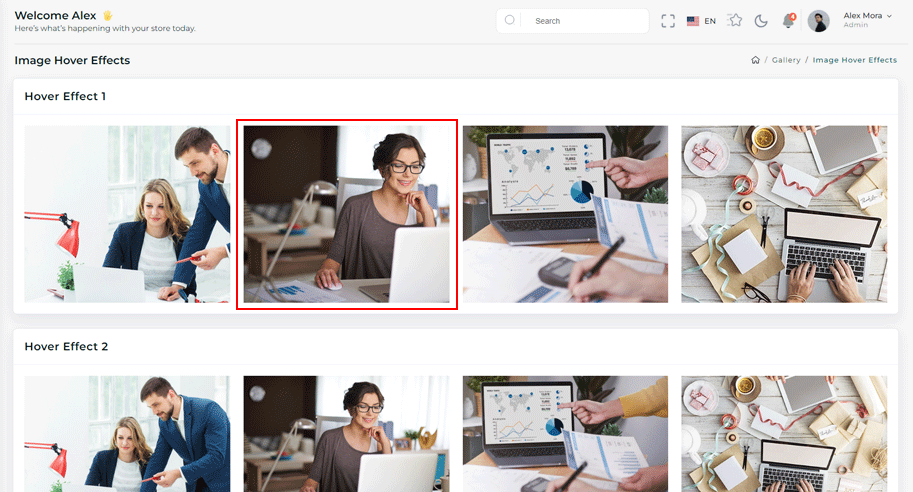The width and height of the screenshot is (913, 492).
Task: Open the laptop charts photo in Hover Effect 1
Action: pos(565,214)
